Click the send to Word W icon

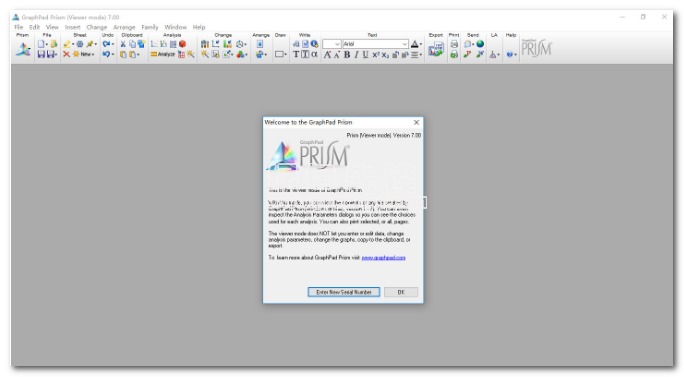(480, 55)
